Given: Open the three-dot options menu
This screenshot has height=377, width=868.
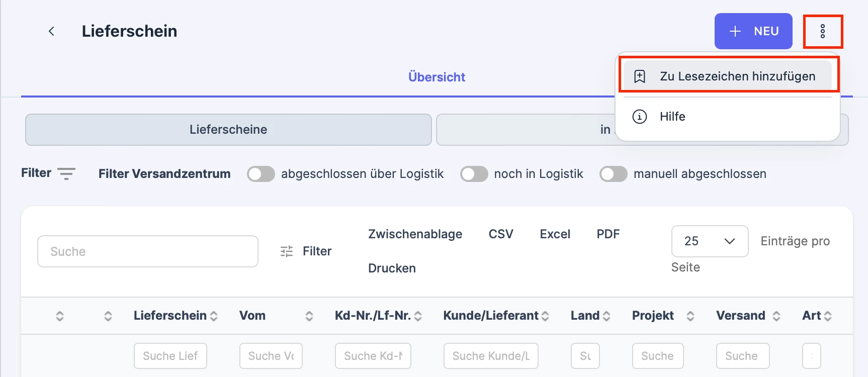Looking at the screenshot, I should [823, 31].
